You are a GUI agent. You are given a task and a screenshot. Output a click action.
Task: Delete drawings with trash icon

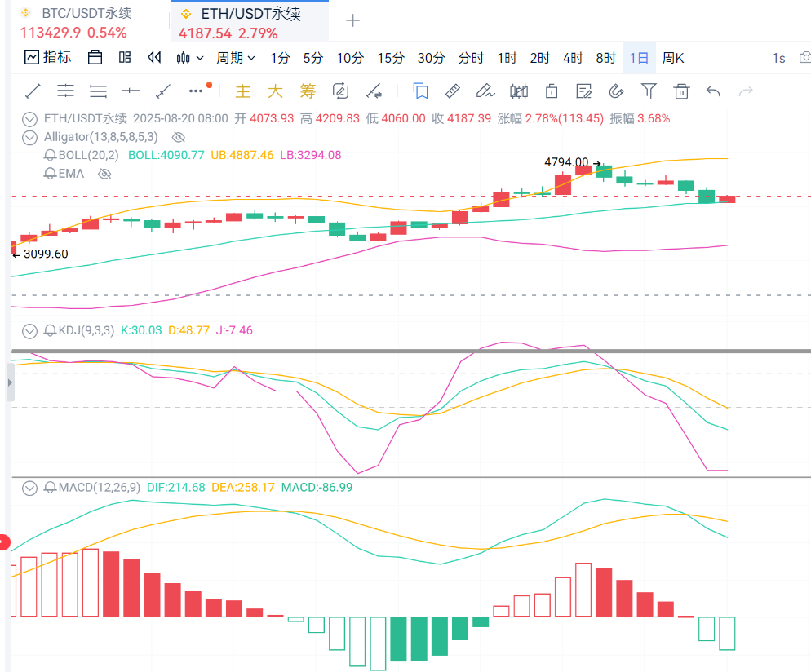(681, 91)
